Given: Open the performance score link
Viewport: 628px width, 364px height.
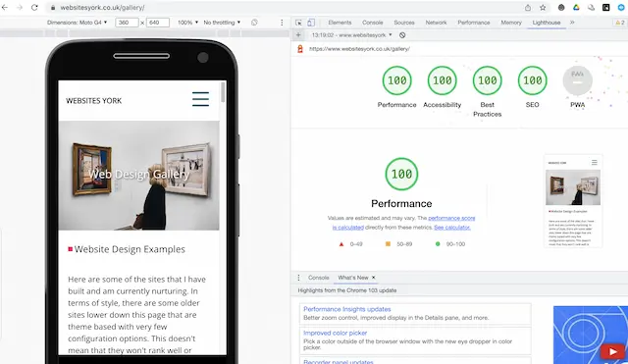Looking at the screenshot, I should tap(451, 218).
